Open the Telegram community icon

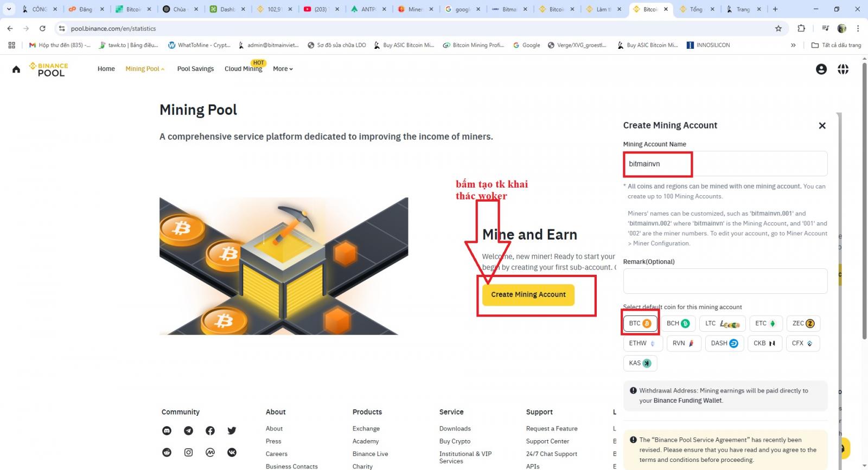pos(188,430)
